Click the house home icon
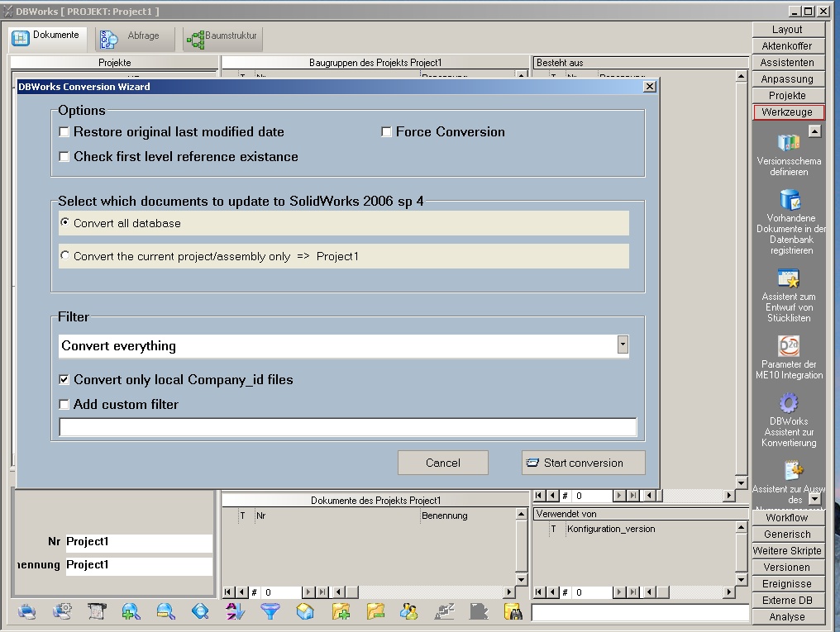The width and height of the screenshot is (840, 632). click(305, 611)
